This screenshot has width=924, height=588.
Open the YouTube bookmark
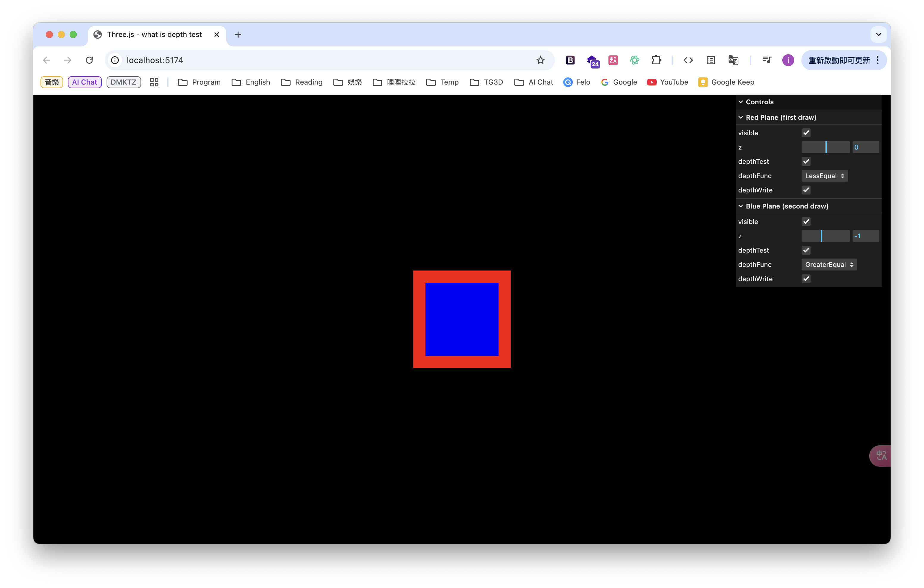click(668, 82)
